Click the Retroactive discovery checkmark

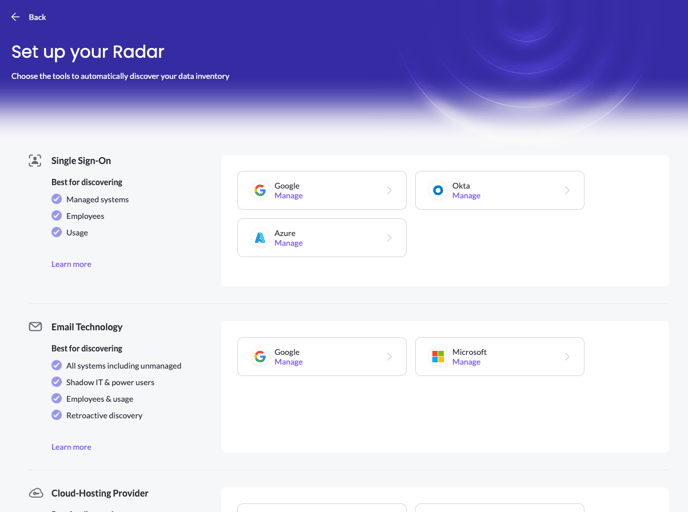[57, 415]
